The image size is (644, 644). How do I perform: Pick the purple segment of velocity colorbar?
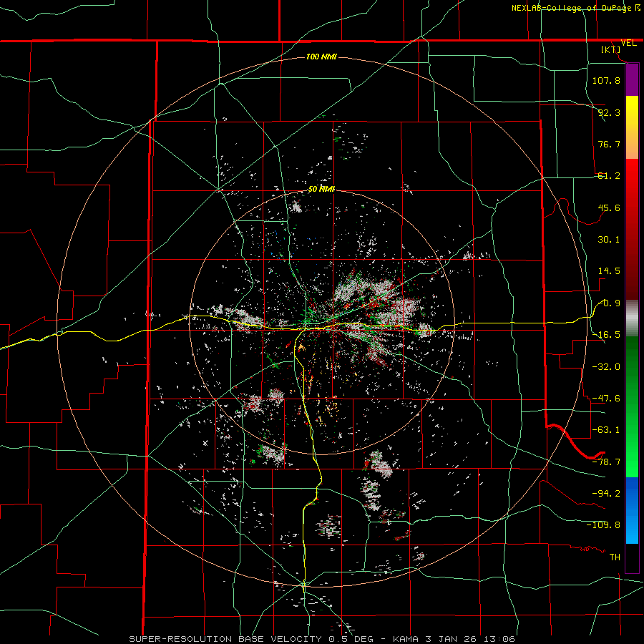click(632, 80)
